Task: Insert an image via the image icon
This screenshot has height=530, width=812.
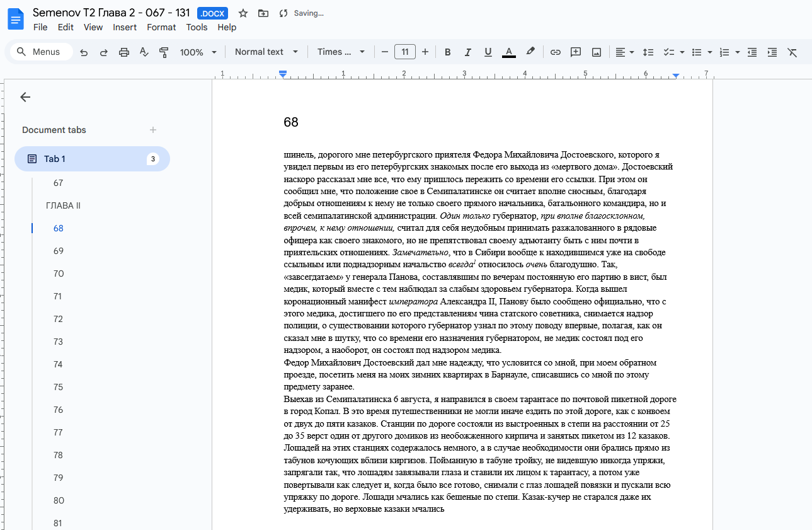Action: click(595, 52)
